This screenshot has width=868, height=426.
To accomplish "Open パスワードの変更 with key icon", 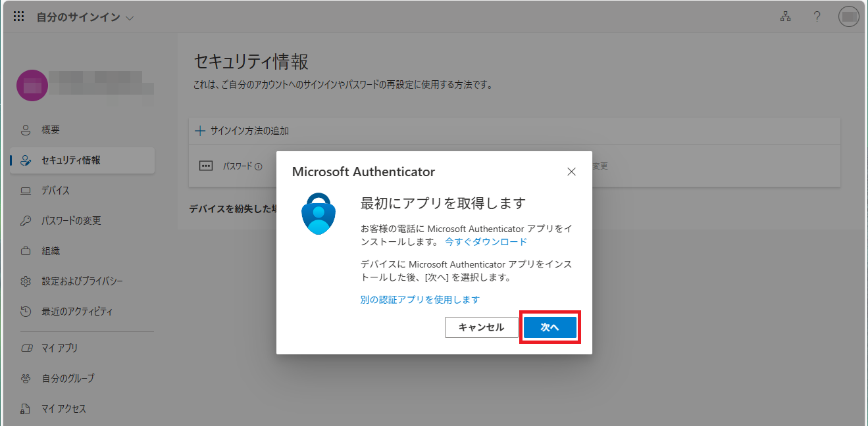I will point(71,221).
